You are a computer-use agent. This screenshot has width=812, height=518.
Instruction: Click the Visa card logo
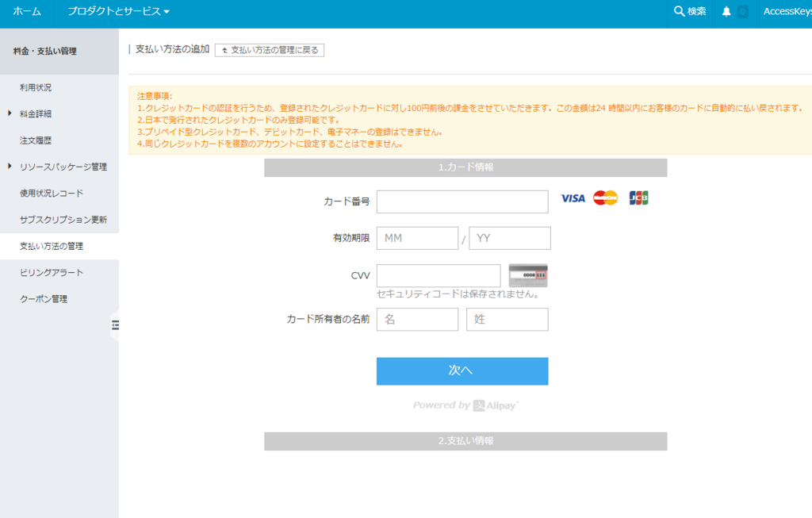(573, 198)
